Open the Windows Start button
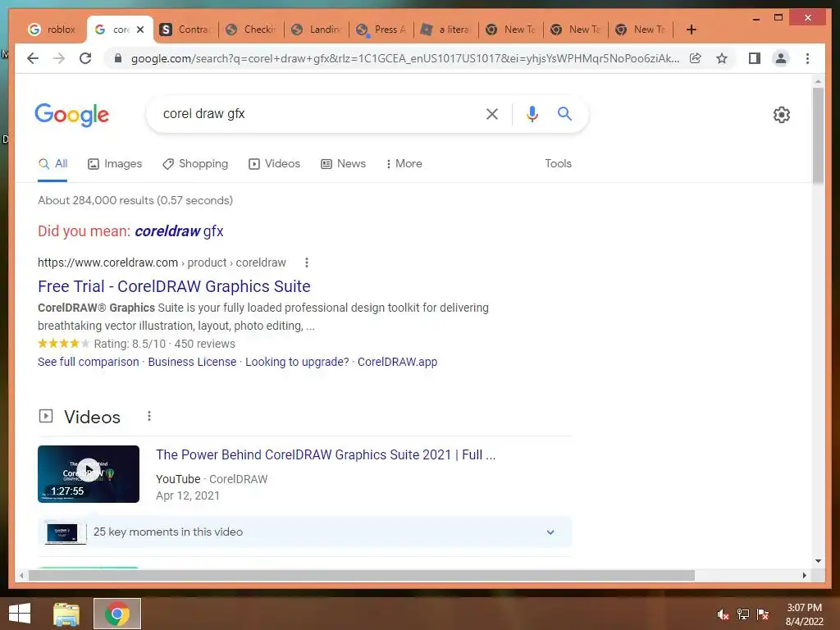The width and height of the screenshot is (840, 630). 20,614
